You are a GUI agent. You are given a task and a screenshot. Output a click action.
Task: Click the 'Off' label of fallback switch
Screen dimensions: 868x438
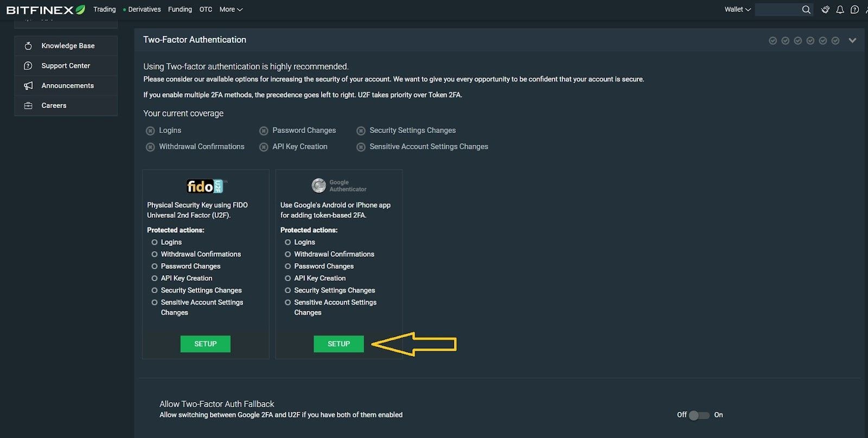coord(682,415)
